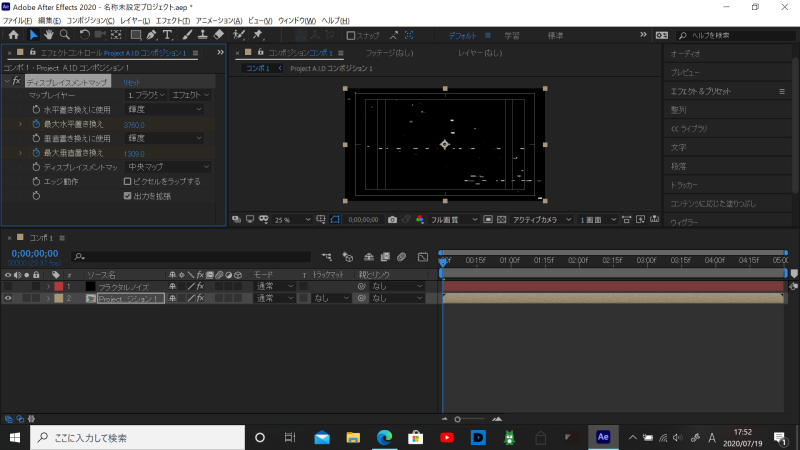Uncheck the 出力を拡張 checkbox

[127, 195]
